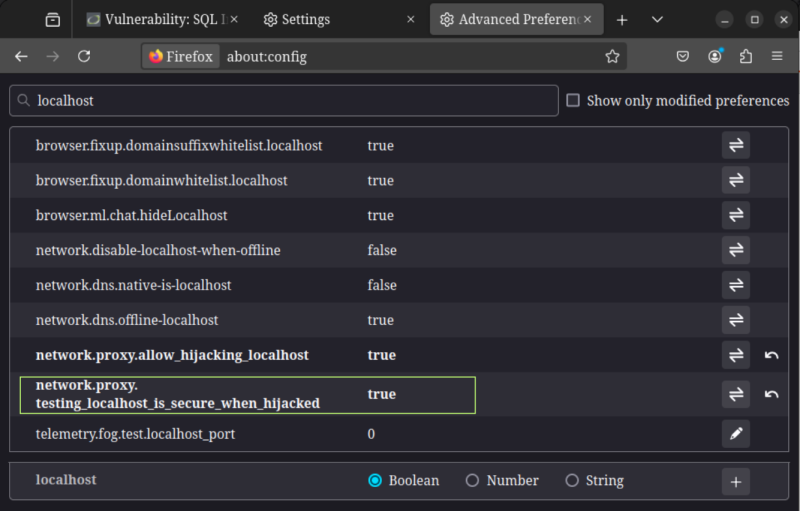Reload the about:config page
800x511 pixels.
click(x=84, y=56)
